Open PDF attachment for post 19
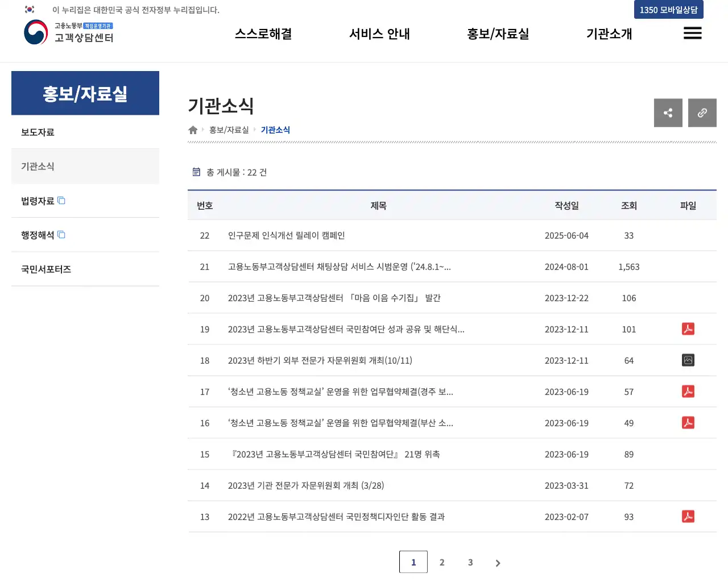This screenshot has width=728, height=582. coord(688,329)
